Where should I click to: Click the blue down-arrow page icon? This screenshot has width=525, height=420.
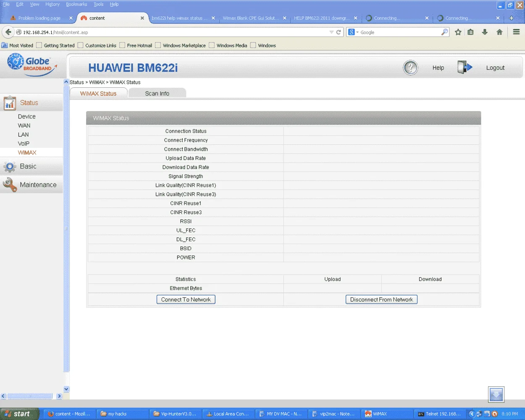tap(496, 394)
